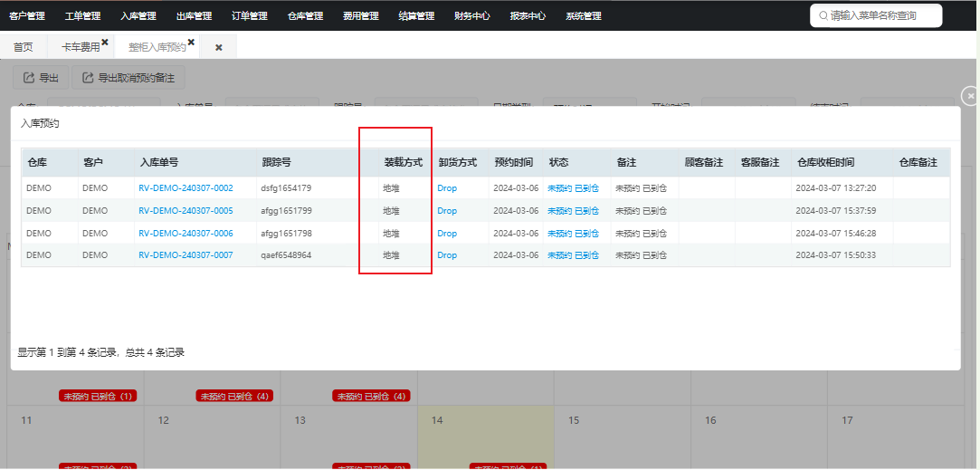This screenshot has width=980, height=470.
Task: Click Drop link in dsfg1654179 row
Action: coord(447,187)
